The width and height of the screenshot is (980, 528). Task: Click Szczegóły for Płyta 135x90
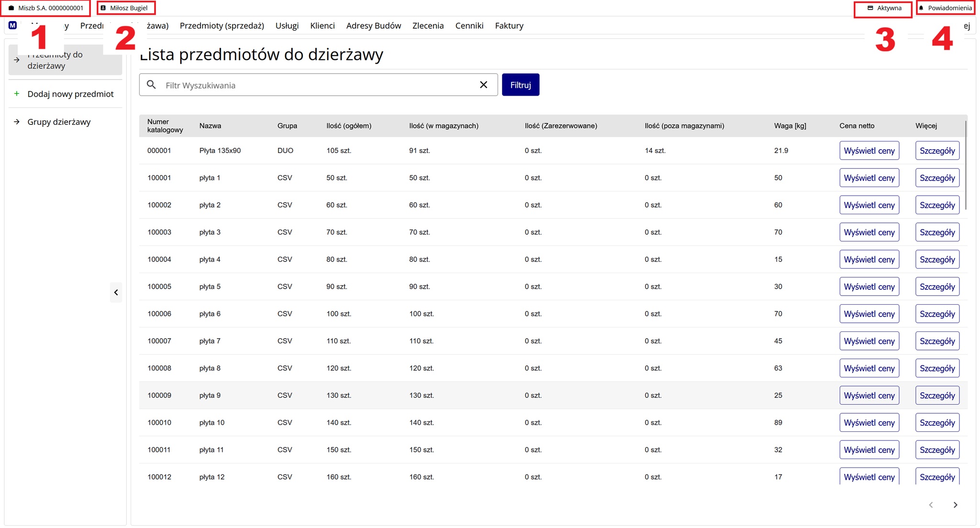click(937, 151)
